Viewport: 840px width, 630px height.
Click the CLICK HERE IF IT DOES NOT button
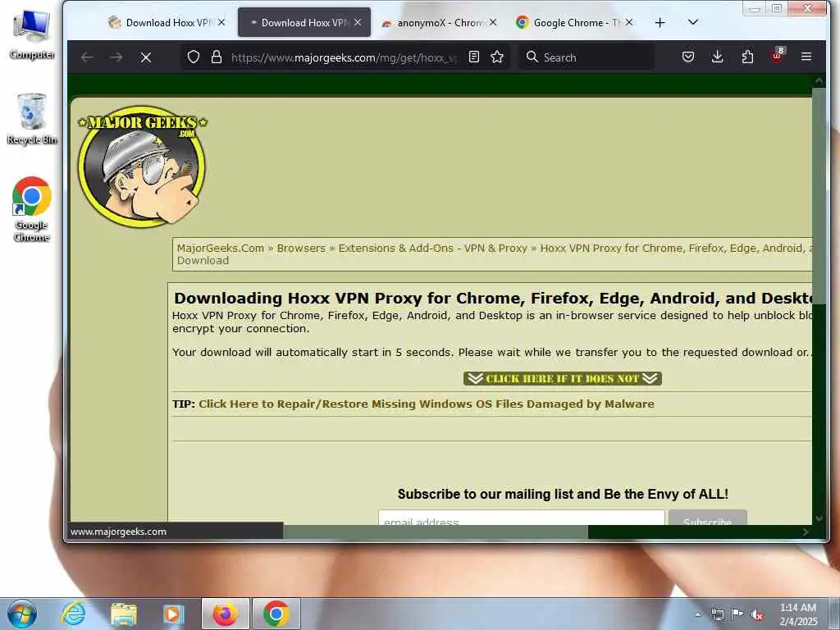563,379
